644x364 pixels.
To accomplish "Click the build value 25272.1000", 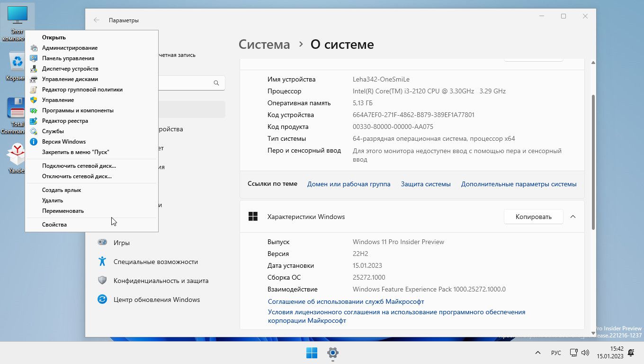I will (x=369, y=277).
